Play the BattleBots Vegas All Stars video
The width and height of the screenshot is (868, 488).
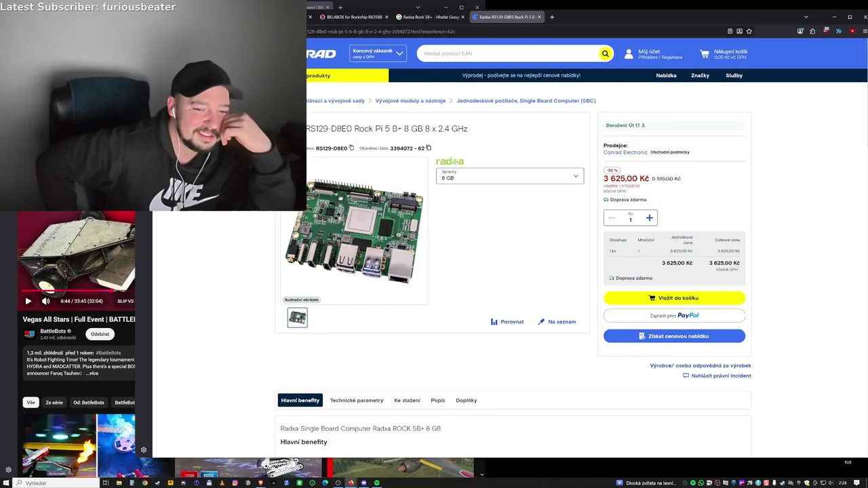coord(28,301)
